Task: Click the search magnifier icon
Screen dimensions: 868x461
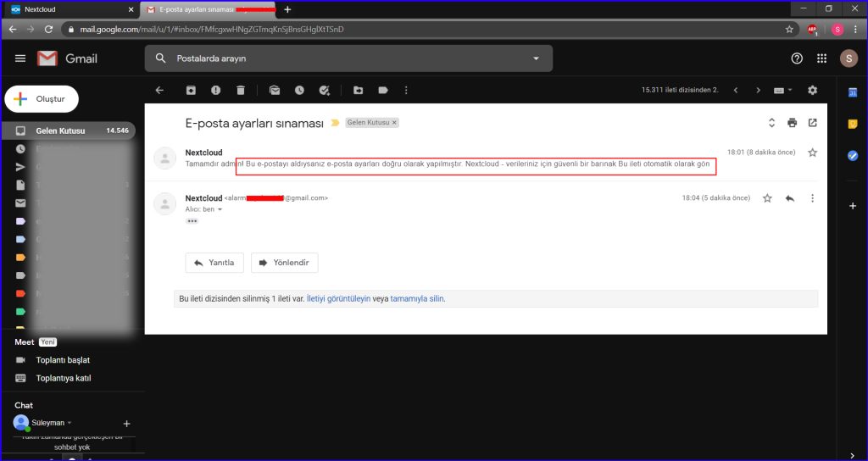Action: tap(160, 58)
